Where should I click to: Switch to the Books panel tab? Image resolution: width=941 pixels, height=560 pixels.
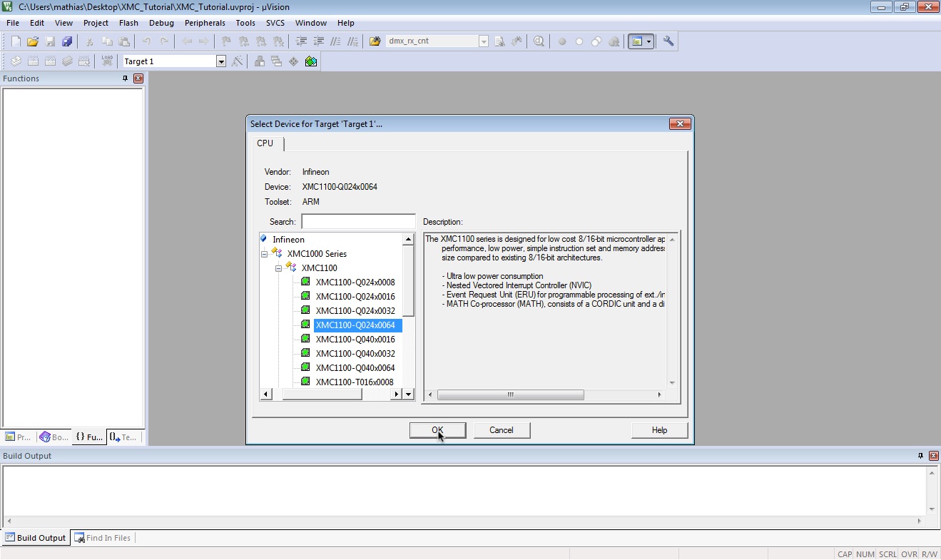54,437
